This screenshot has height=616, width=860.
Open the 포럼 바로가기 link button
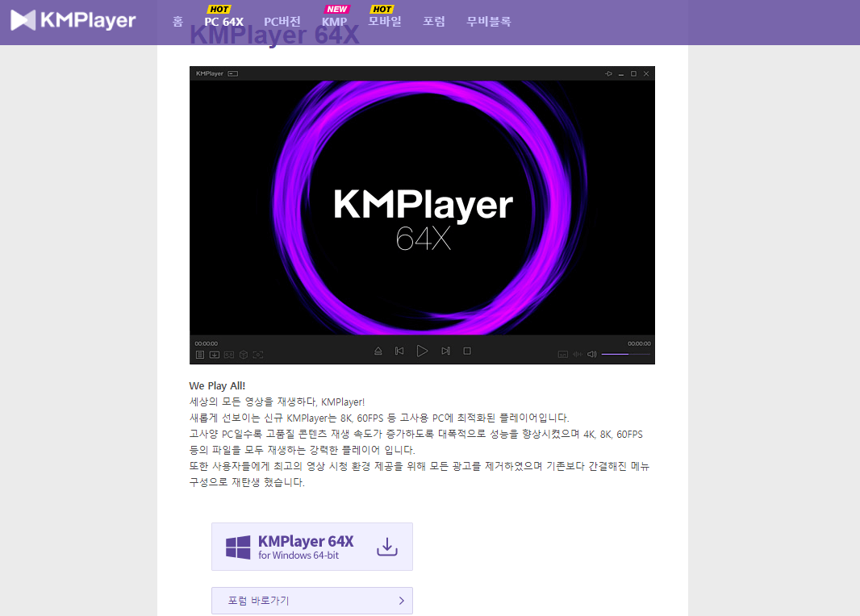tap(312, 601)
